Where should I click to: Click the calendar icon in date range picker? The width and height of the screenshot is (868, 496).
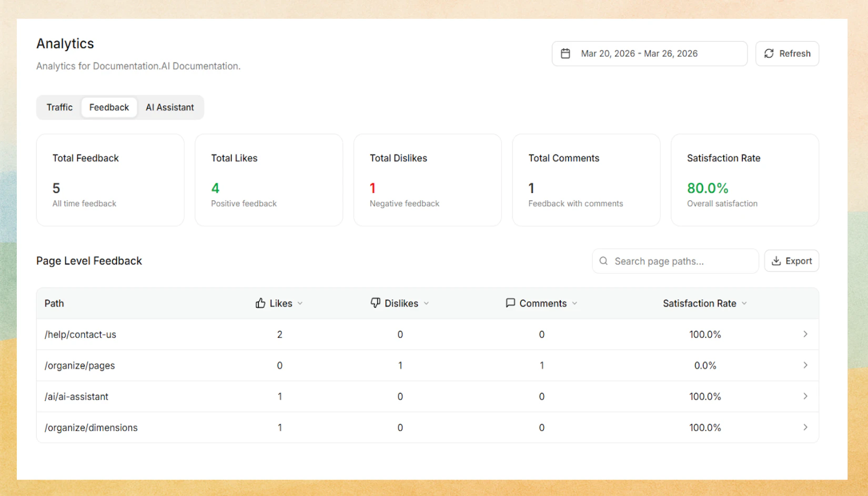click(x=566, y=53)
